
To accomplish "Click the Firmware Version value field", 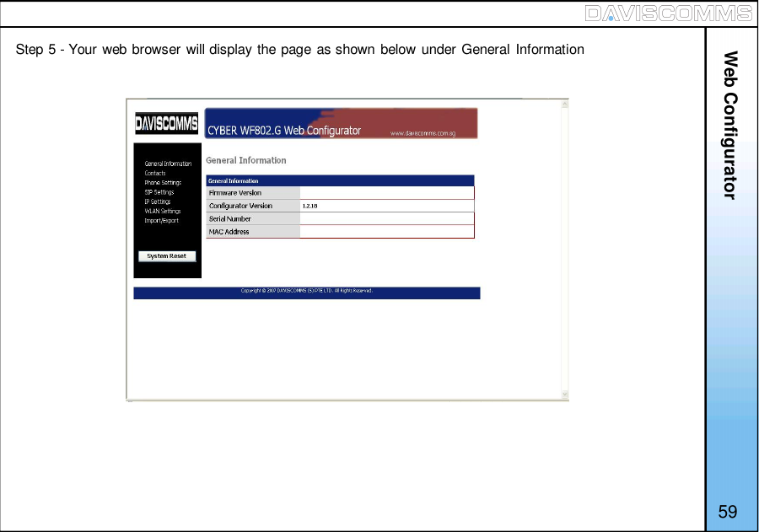I will (386, 193).
